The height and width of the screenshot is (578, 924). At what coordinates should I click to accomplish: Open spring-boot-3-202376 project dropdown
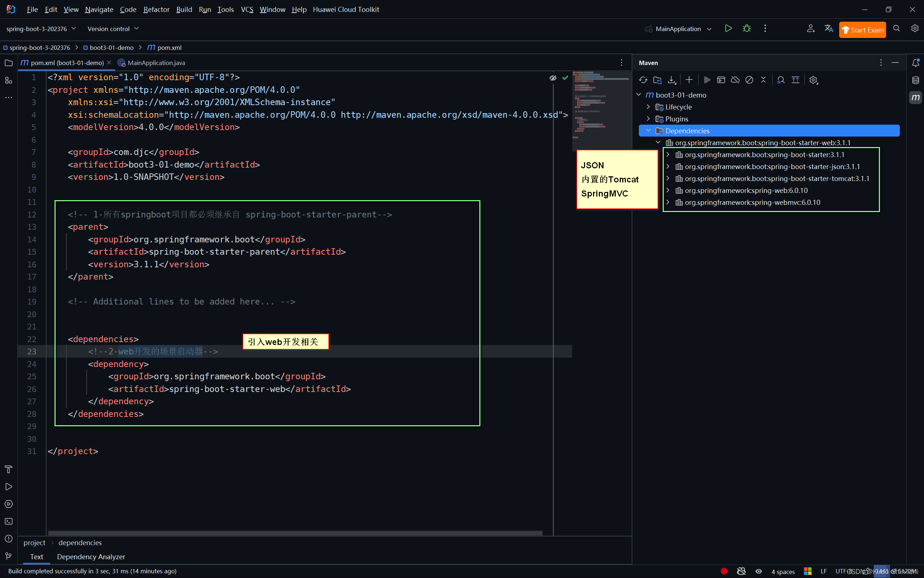pos(41,29)
